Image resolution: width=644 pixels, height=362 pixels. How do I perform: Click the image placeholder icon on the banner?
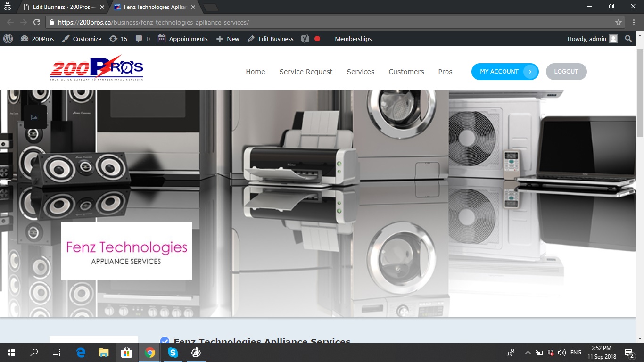pos(34,116)
